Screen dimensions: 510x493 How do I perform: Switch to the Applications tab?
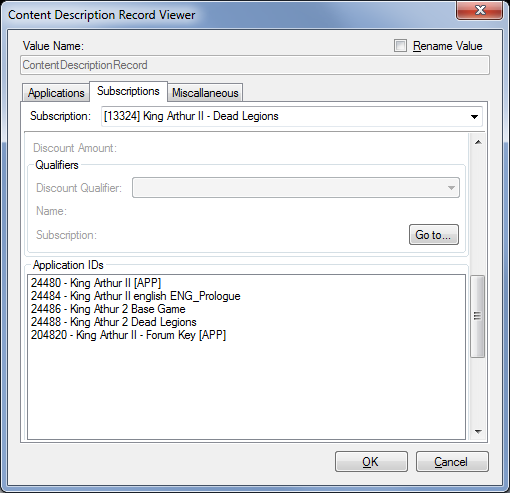click(56, 93)
